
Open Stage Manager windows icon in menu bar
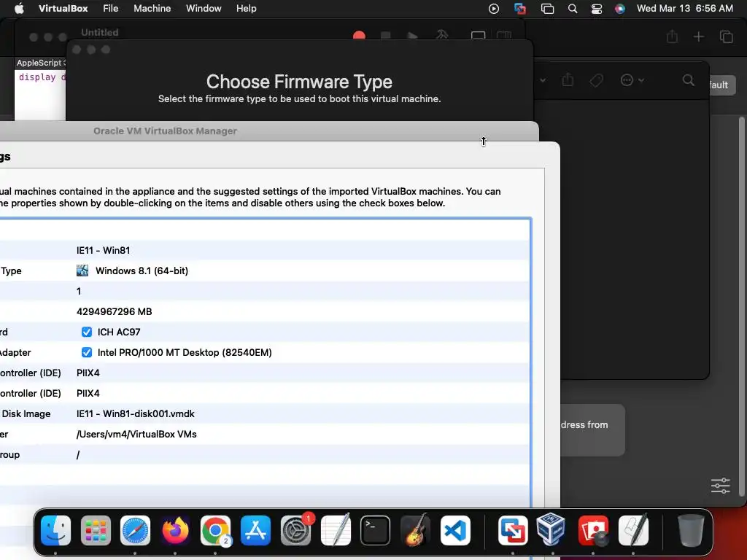point(547,9)
